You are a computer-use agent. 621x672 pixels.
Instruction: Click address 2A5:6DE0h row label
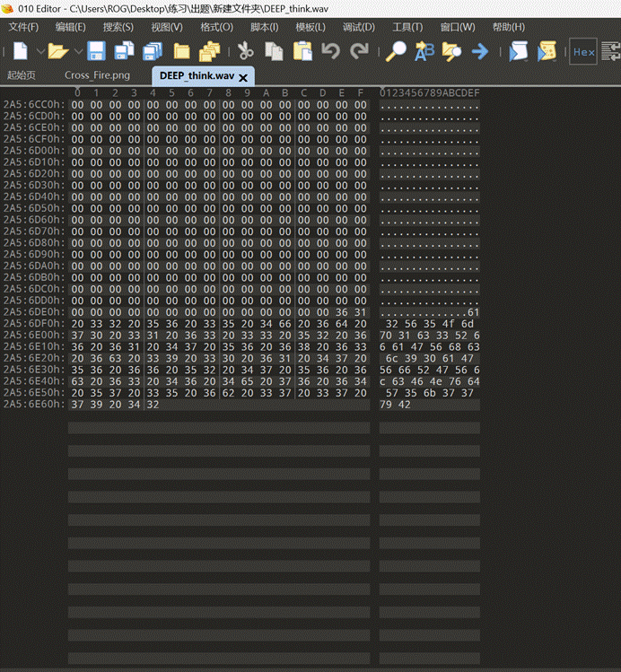[x=34, y=312]
